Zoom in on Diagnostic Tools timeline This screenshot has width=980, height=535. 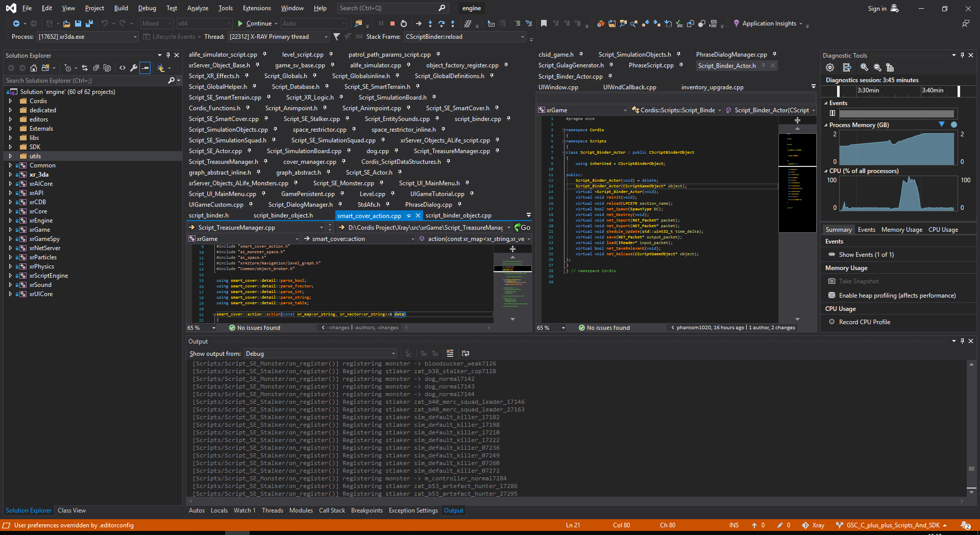[864, 67]
